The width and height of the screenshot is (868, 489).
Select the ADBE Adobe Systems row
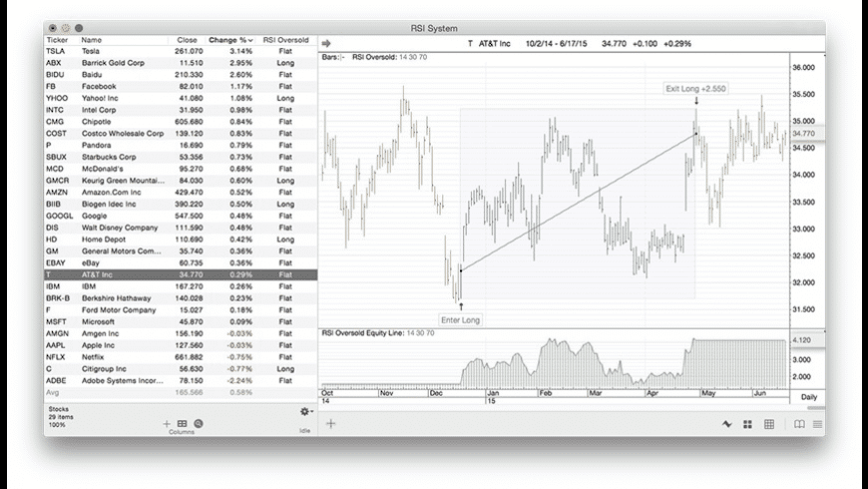[181, 380]
